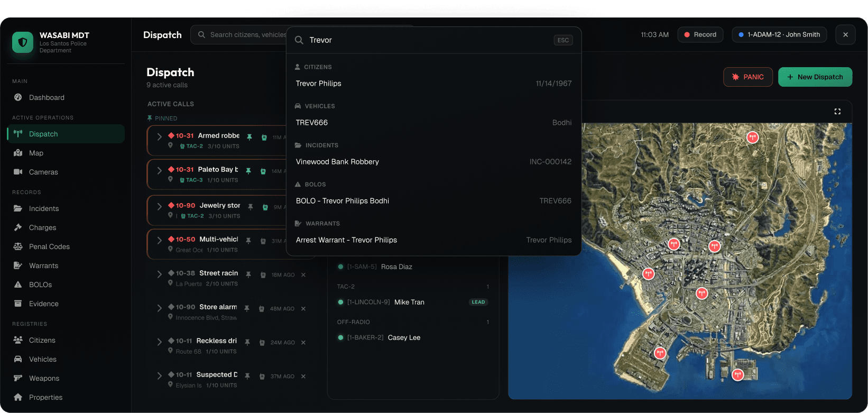Image resolution: width=868 pixels, height=413 pixels.
Task: Expand the Street racing call
Action: [159, 274]
